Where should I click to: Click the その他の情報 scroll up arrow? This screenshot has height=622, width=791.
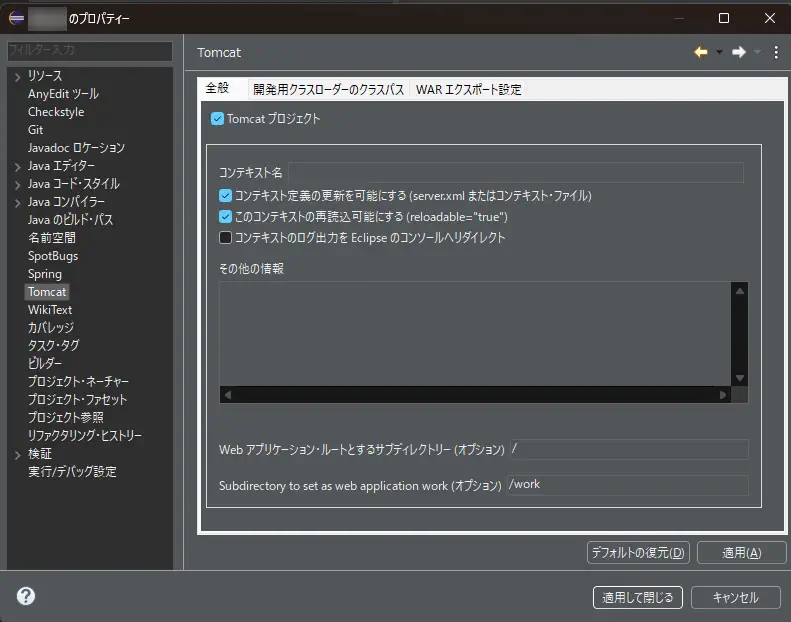tap(740, 291)
